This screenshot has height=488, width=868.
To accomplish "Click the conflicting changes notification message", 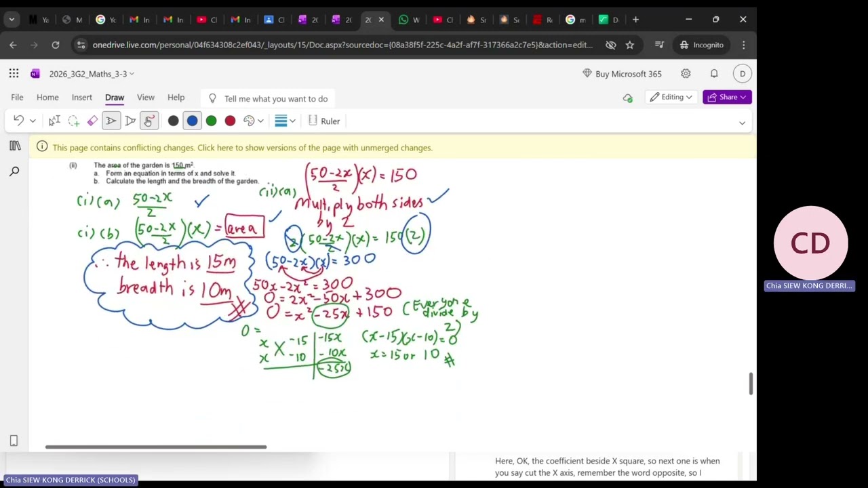I will (x=242, y=148).
